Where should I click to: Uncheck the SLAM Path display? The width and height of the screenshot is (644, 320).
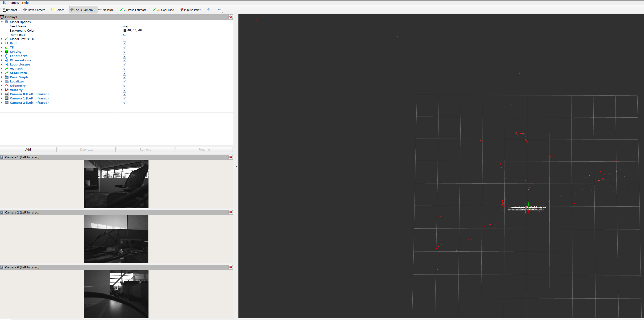click(124, 73)
